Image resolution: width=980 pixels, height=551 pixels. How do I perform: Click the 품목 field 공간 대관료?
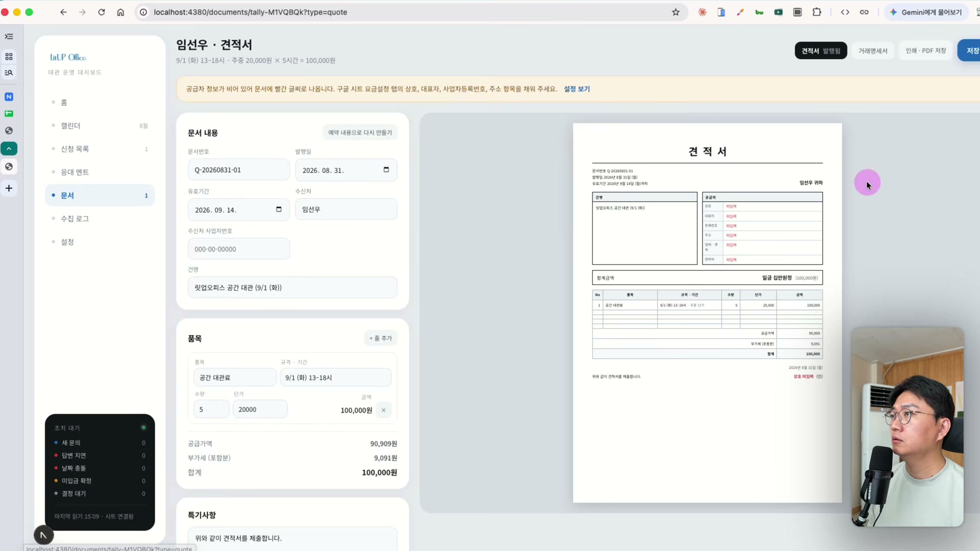click(235, 378)
